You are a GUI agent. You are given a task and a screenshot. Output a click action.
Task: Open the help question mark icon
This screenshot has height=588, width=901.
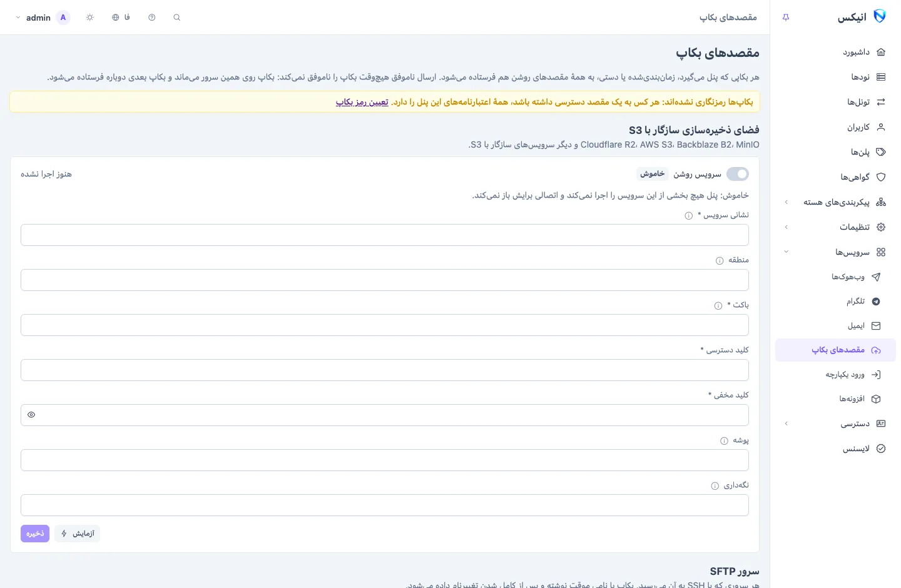pyautogui.click(x=152, y=18)
